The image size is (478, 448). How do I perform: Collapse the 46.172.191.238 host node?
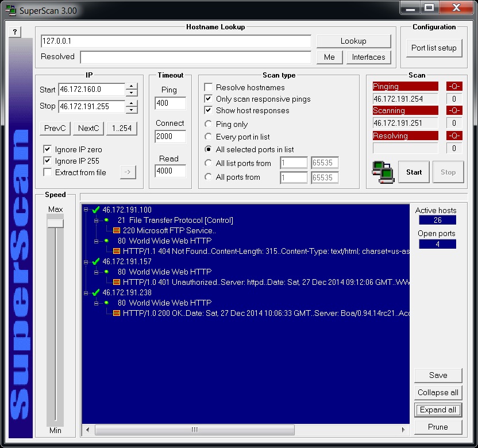tap(86, 293)
